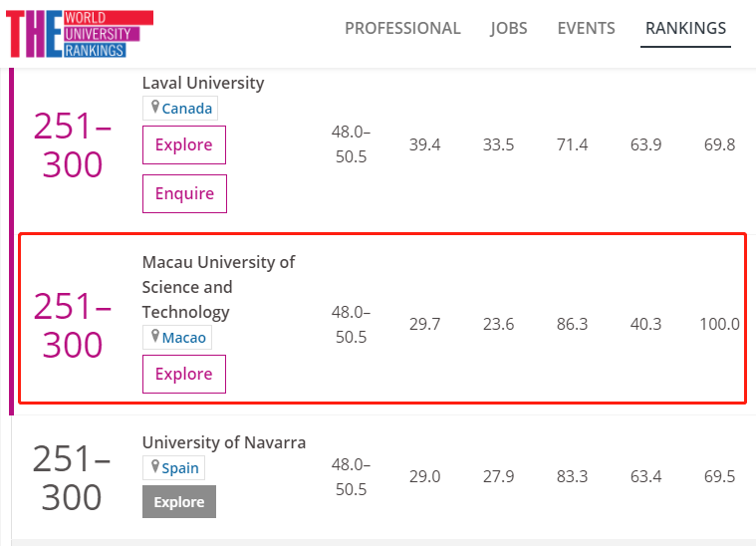Click the grey Explore button for Navarra
756x546 pixels.
coord(179,501)
